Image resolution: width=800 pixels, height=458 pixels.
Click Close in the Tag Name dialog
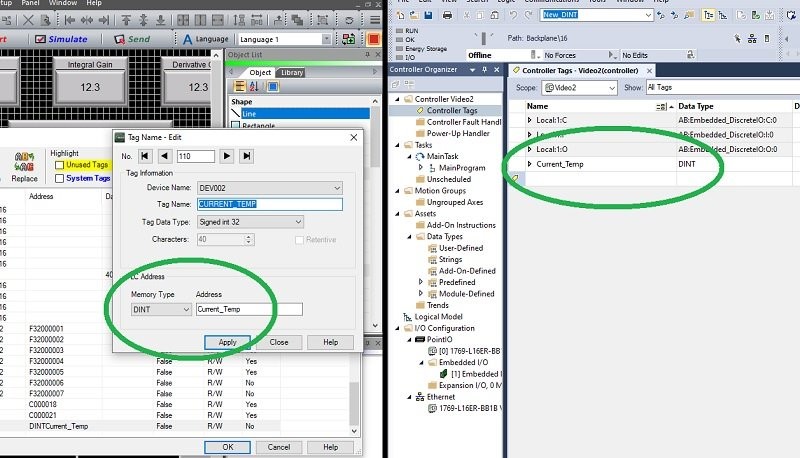click(279, 342)
